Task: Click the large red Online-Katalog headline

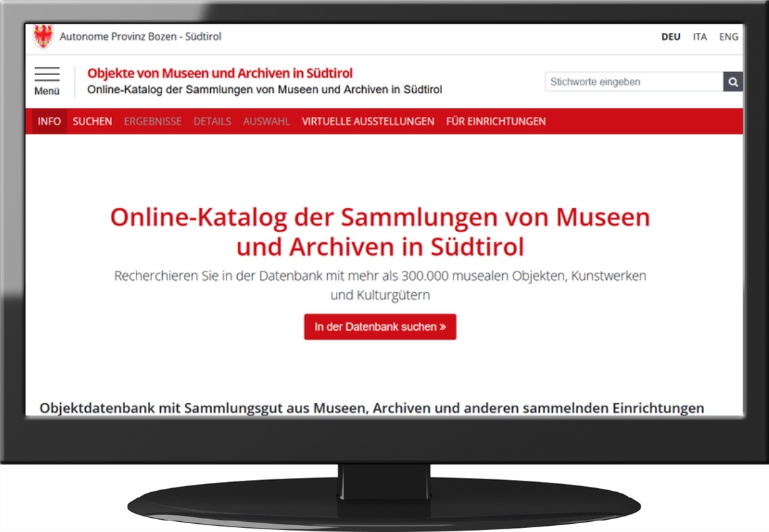Action: 380,232
